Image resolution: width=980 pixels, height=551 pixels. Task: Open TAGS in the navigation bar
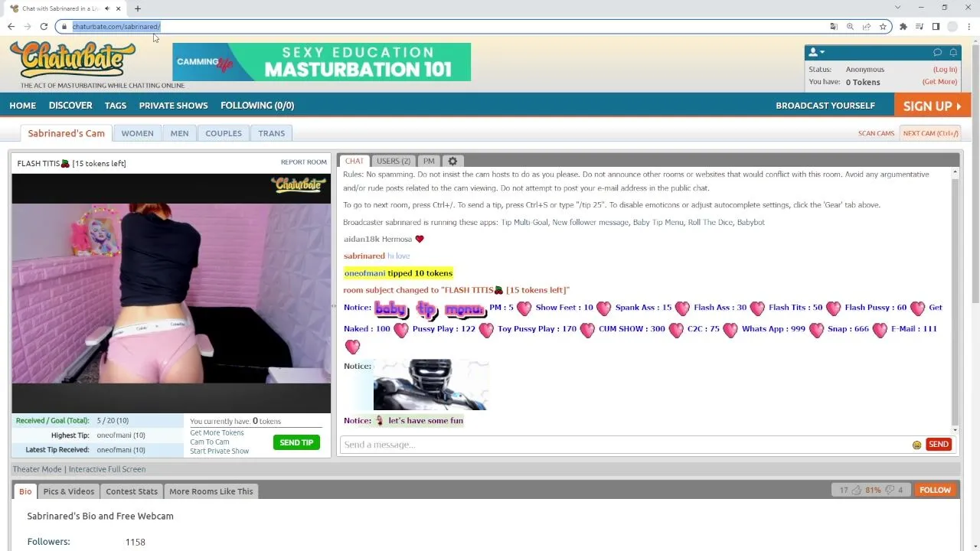pyautogui.click(x=116, y=106)
